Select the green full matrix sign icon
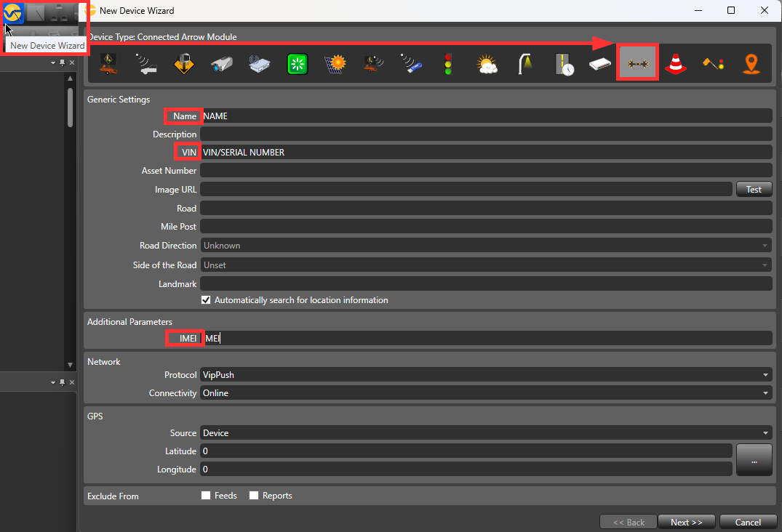The height and width of the screenshot is (532, 782). point(297,63)
